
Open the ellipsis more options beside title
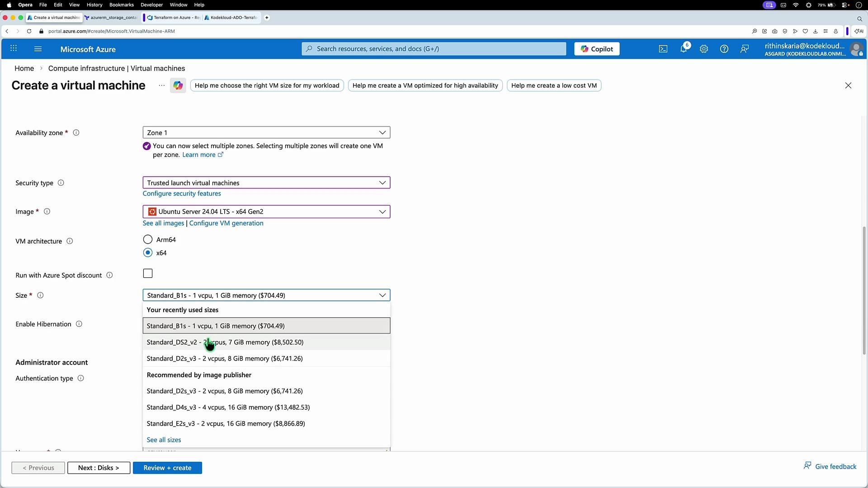(161, 85)
